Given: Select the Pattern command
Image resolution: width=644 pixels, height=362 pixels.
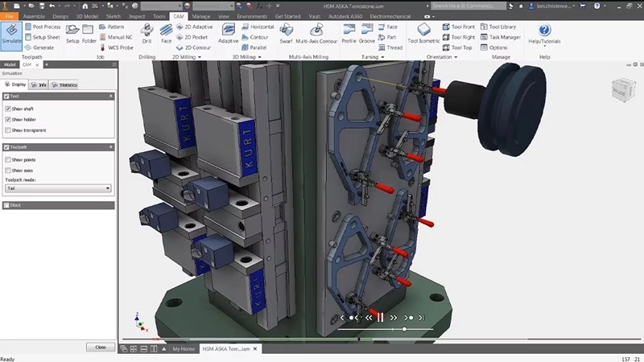Looking at the screenshot, I should [111, 27].
